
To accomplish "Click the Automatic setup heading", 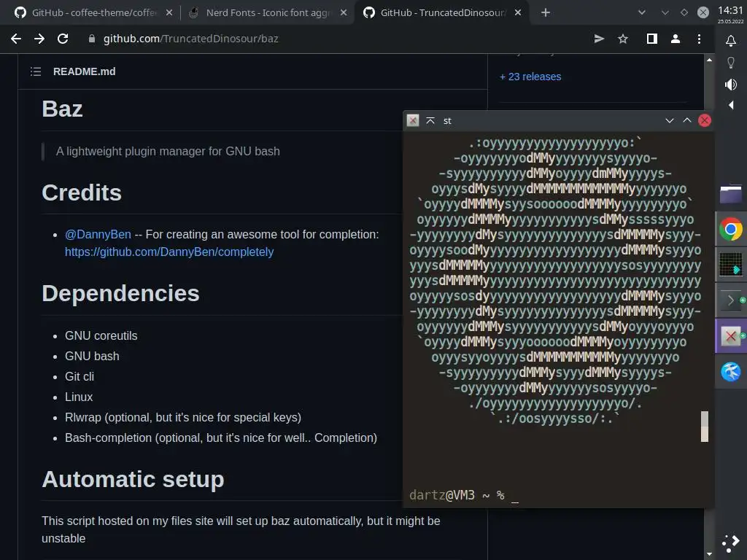I will pyautogui.click(x=133, y=479).
